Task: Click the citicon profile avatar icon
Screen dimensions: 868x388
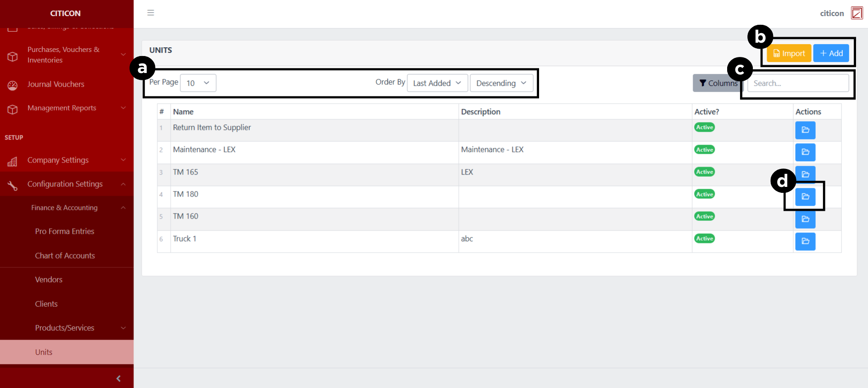Action: (857, 13)
